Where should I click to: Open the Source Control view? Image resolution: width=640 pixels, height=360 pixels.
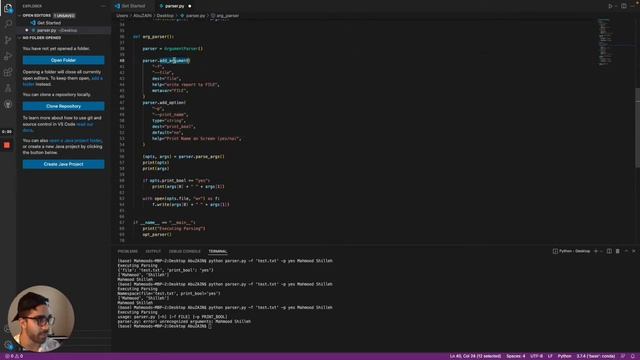pos(8,40)
